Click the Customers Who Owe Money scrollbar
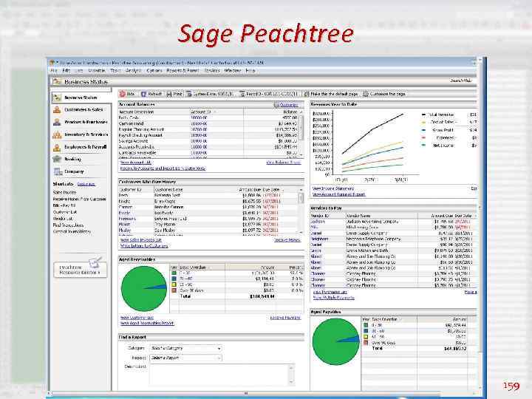The image size is (532, 399). (x=301, y=211)
